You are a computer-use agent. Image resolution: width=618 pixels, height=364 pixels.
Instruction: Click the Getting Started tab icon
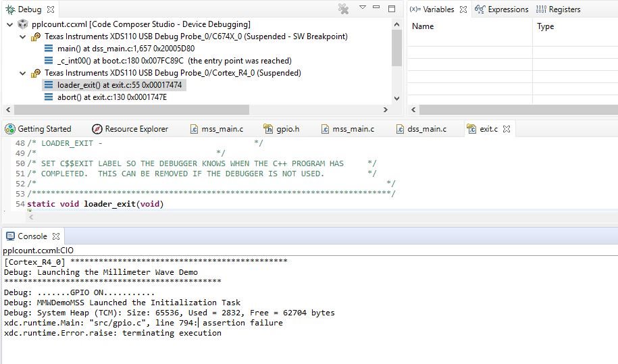(10, 129)
